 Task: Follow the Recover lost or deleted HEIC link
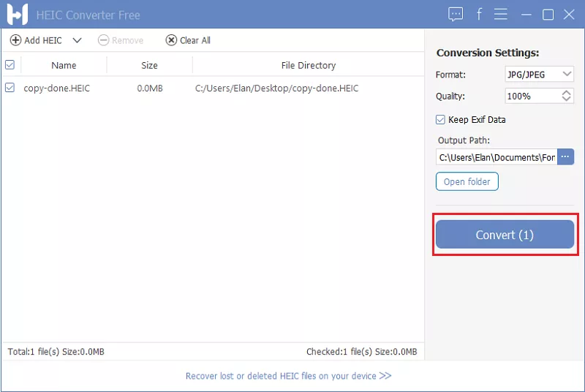click(x=288, y=376)
